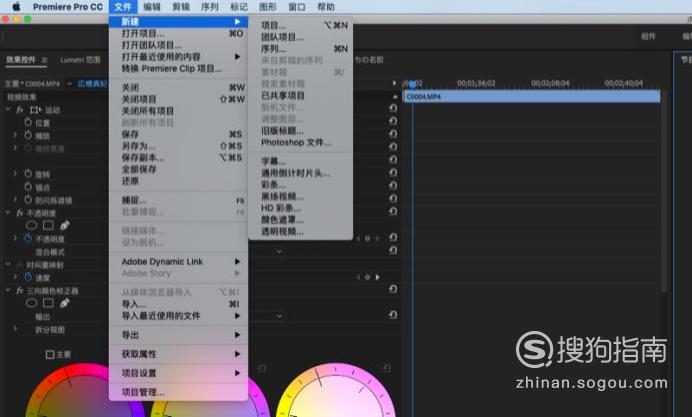Viewport: 692px width, 417px height.
Task: Select pen mask tool under 三向颜色校正器
Action: 64,303
